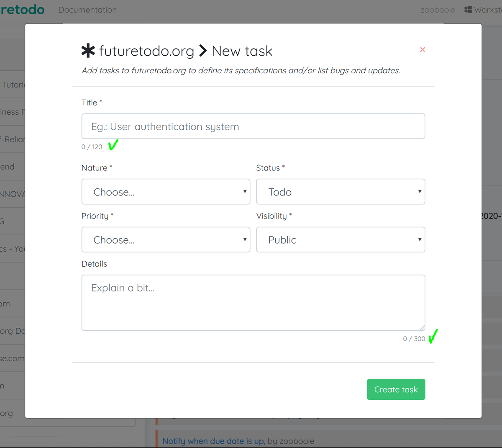
Task: Click the zooboole username in header
Action: tap(438, 10)
